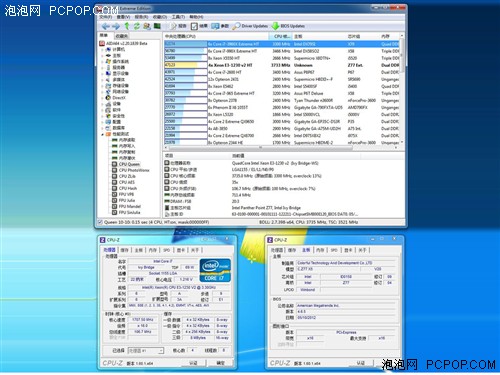
Task: Click the 12x Opteron 2431 result row
Action: [x=282, y=79]
